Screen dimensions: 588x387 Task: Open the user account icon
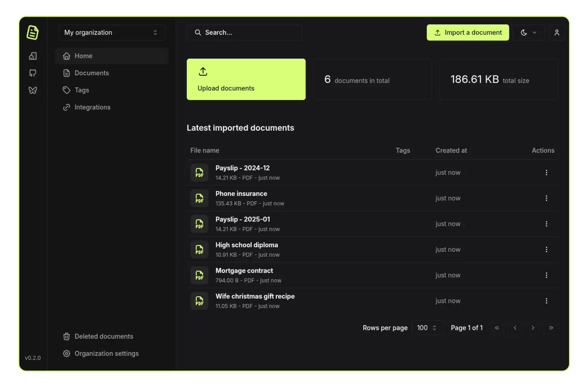coord(557,32)
